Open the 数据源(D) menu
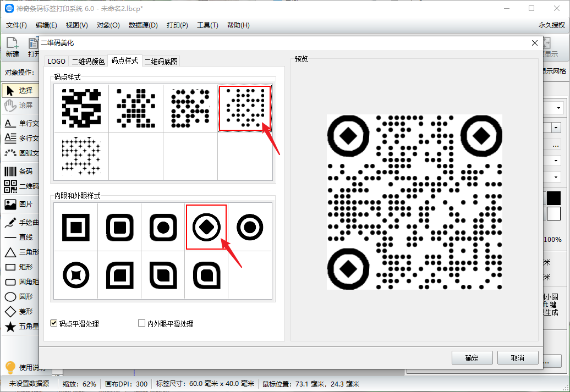570x392 pixels. point(143,25)
